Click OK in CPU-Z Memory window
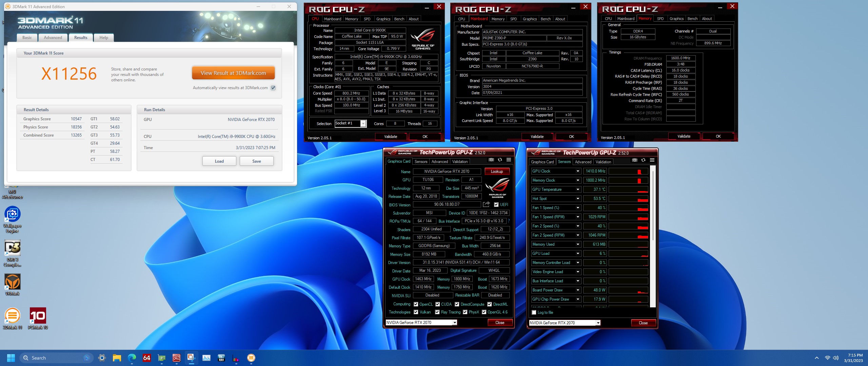Screen dimensions: 868x366 tap(718, 136)
